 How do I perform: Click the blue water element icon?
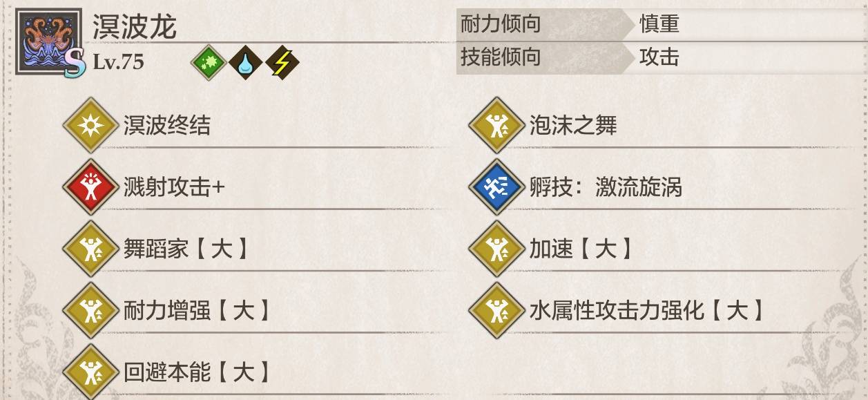pyautogui.click(x=245, y=64)
